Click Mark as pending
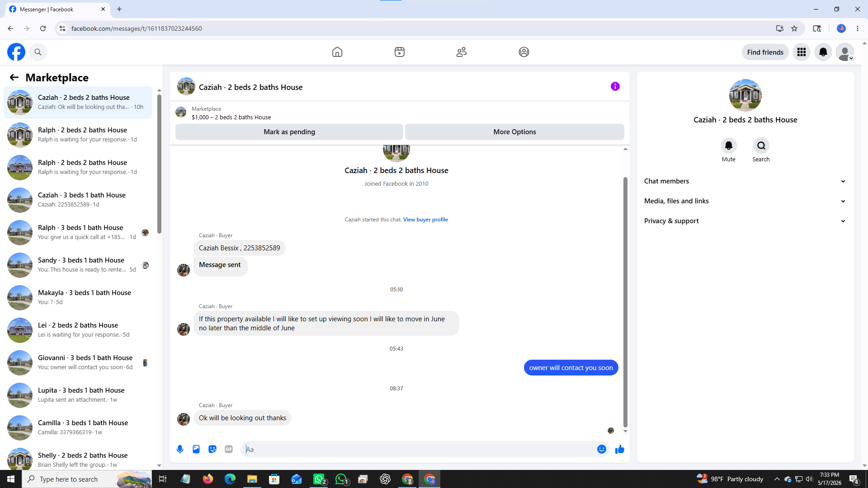 (289, 132)
